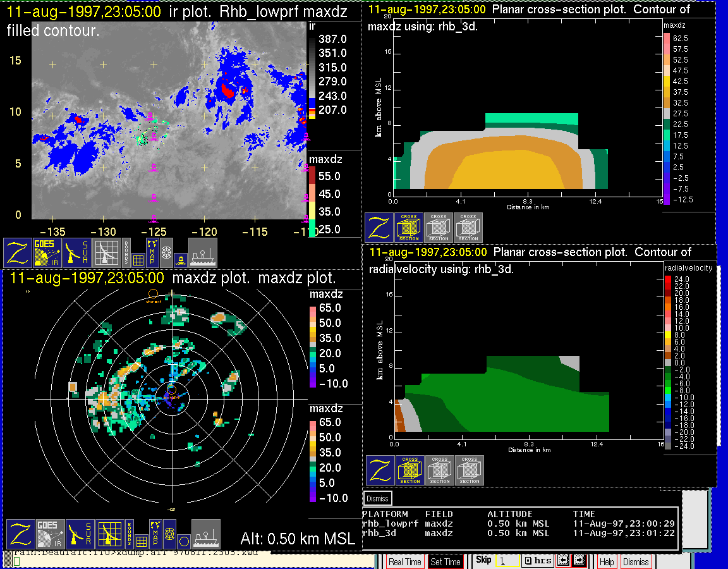Open the hrs time unit dropdown
Image resolution: width=728 pixels, height=569 pixels.
[x=538, y=561]
